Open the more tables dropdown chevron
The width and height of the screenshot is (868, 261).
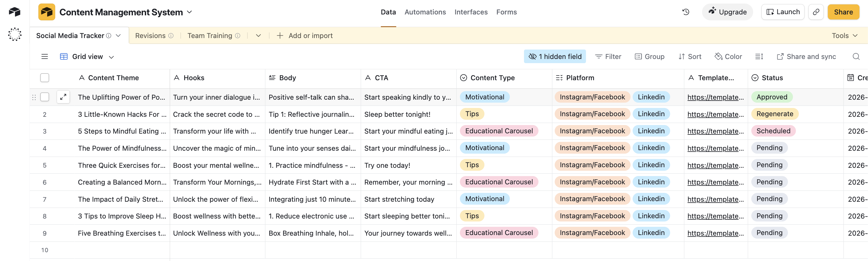coord(258,36)
